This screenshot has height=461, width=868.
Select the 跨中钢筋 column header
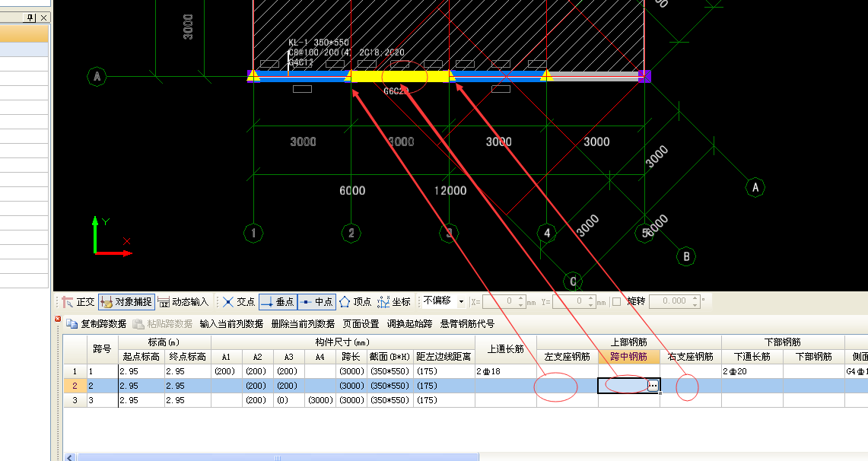(x=629, y=357)
